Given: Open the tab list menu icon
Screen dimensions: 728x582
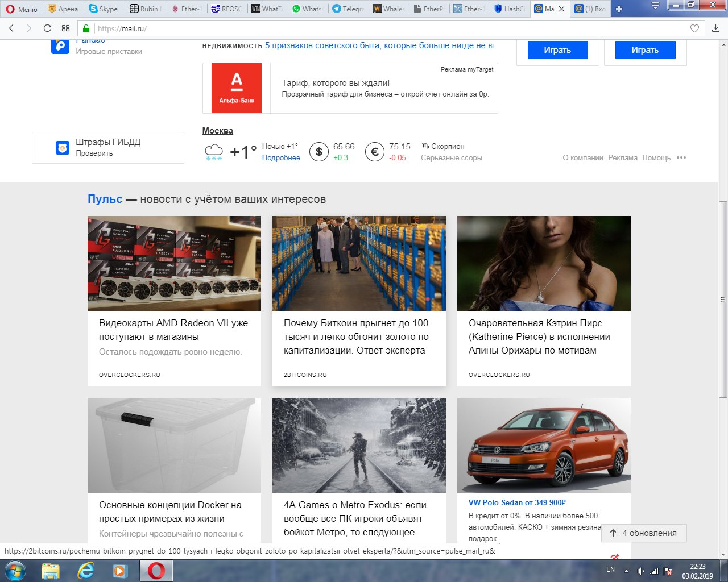Looking at the screenshot, I should (x=655, y=6).
